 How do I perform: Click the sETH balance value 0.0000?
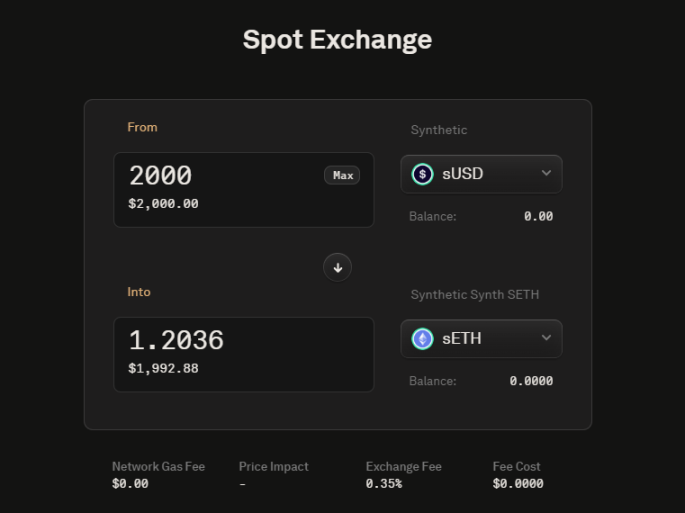(x=531, y=381)
